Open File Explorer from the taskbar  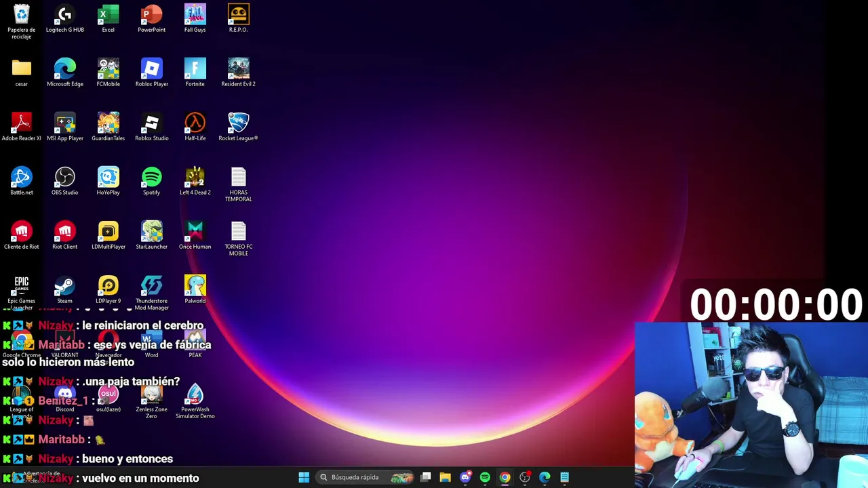coord(445,477)
